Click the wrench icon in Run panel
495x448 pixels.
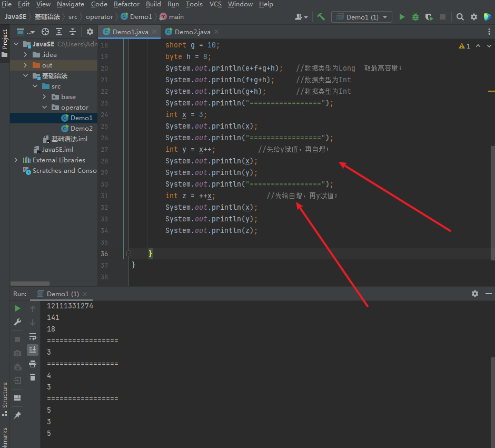pos(17,322)
